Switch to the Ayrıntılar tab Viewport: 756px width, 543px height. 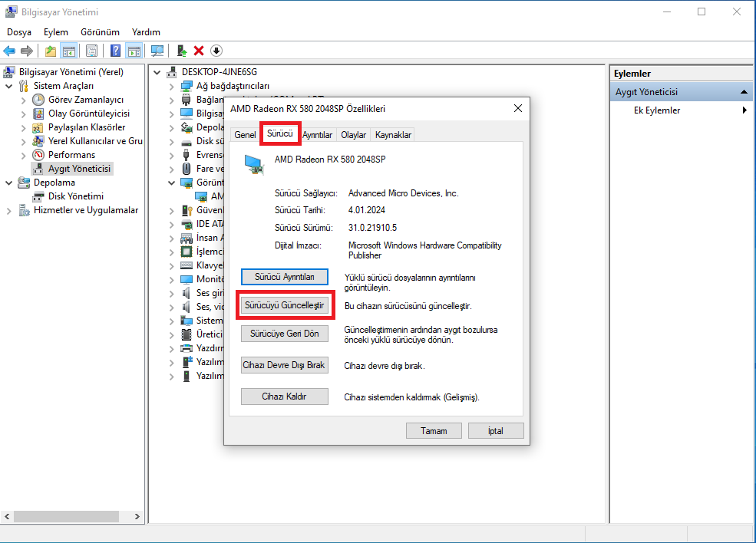pyautogui.click(x=317, y=135)
